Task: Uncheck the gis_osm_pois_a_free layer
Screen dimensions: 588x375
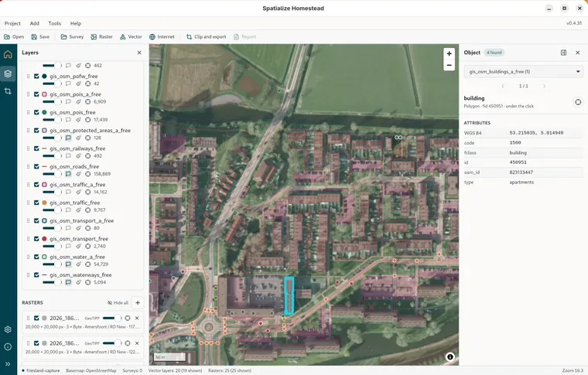Action: pos(36,94)
